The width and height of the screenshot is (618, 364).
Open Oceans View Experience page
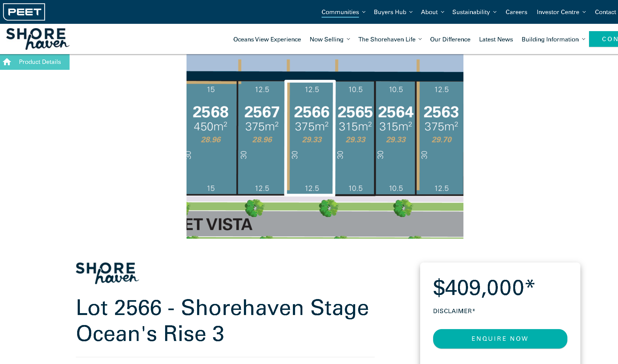(267, 40)
